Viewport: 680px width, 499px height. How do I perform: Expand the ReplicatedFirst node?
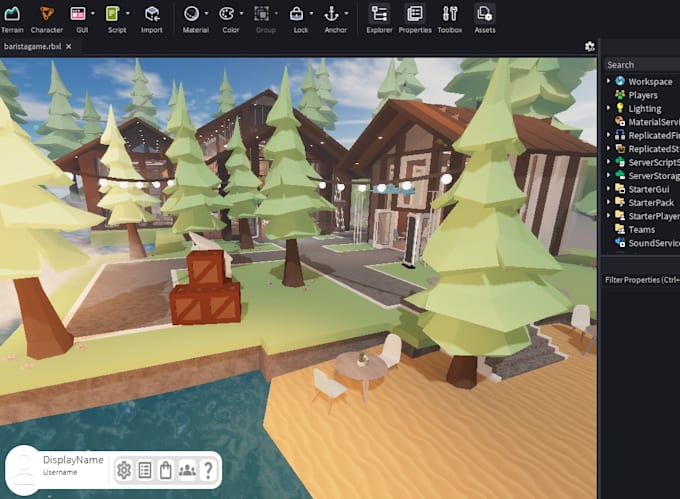click(x=608, y=135)
